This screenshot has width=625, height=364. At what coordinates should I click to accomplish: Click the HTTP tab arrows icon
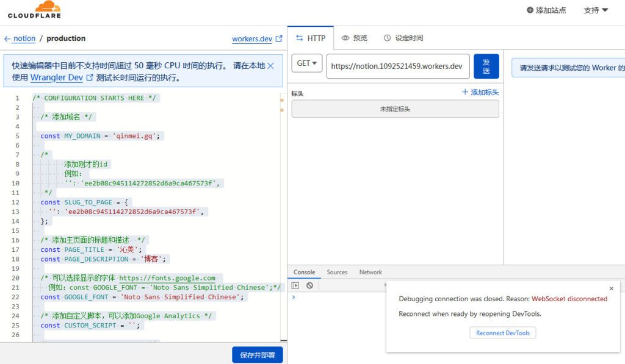[x=299, y=38]
